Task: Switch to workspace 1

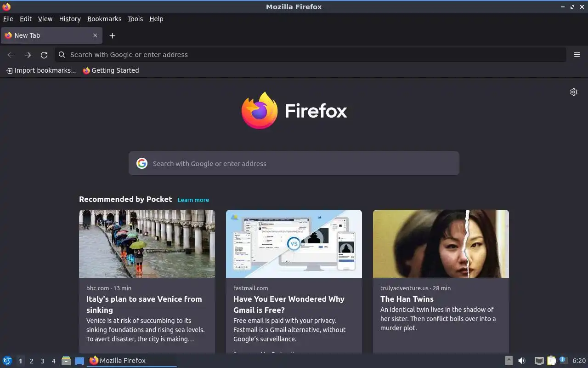Action: click(20, 361)
